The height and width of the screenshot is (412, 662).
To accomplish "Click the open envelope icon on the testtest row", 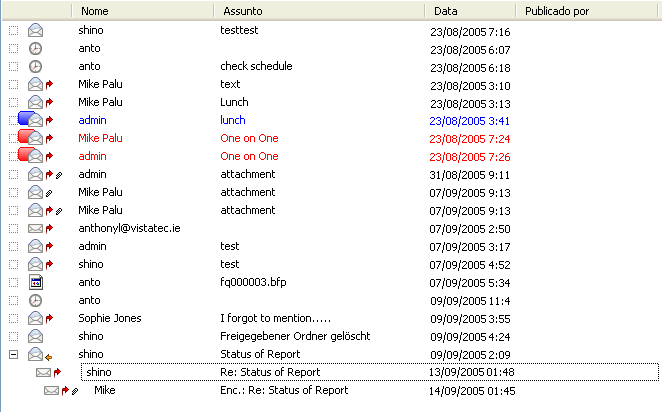I will coord(36,30).
